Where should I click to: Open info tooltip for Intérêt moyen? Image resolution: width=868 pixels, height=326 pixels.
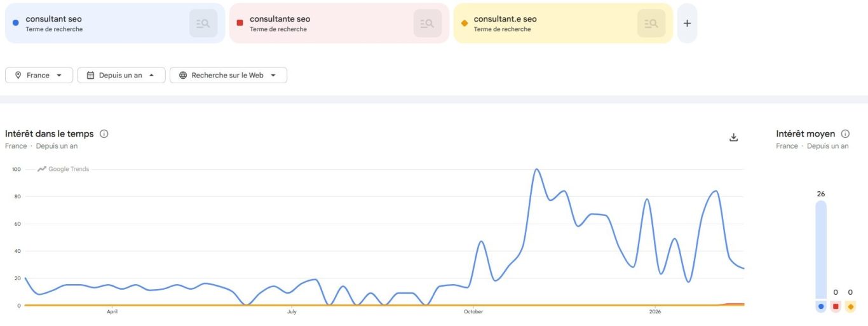click(845, 134)
